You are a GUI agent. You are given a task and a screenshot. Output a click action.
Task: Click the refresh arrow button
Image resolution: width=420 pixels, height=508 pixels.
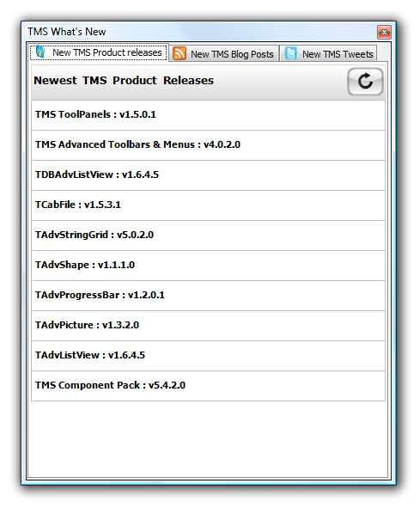pos(365,82)
